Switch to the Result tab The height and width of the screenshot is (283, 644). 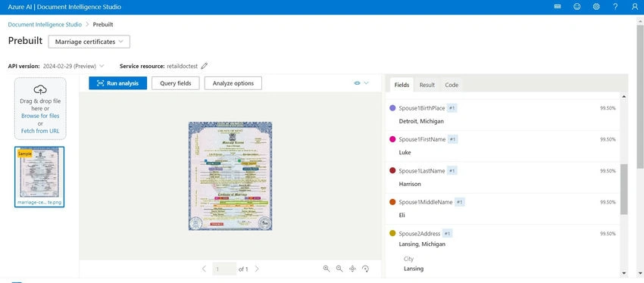coord(427,85)
